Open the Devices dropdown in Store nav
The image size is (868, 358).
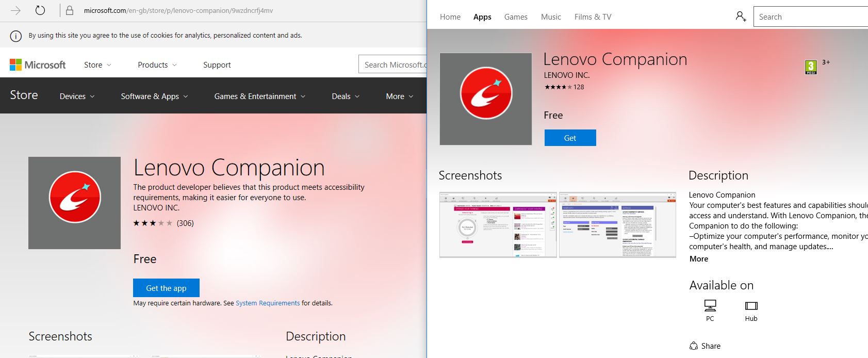[x=77, y=96]
